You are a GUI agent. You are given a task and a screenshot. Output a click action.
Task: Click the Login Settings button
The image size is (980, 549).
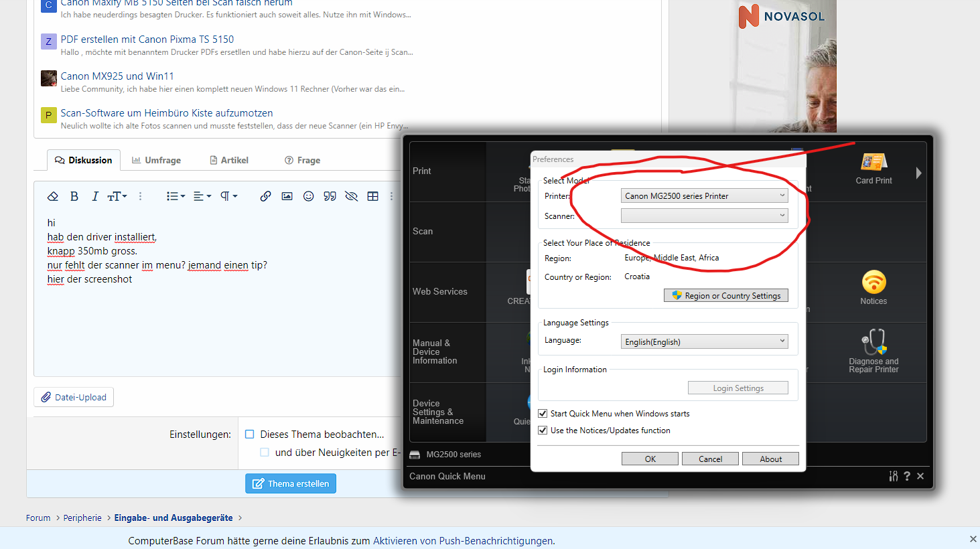tap(738, 388)
